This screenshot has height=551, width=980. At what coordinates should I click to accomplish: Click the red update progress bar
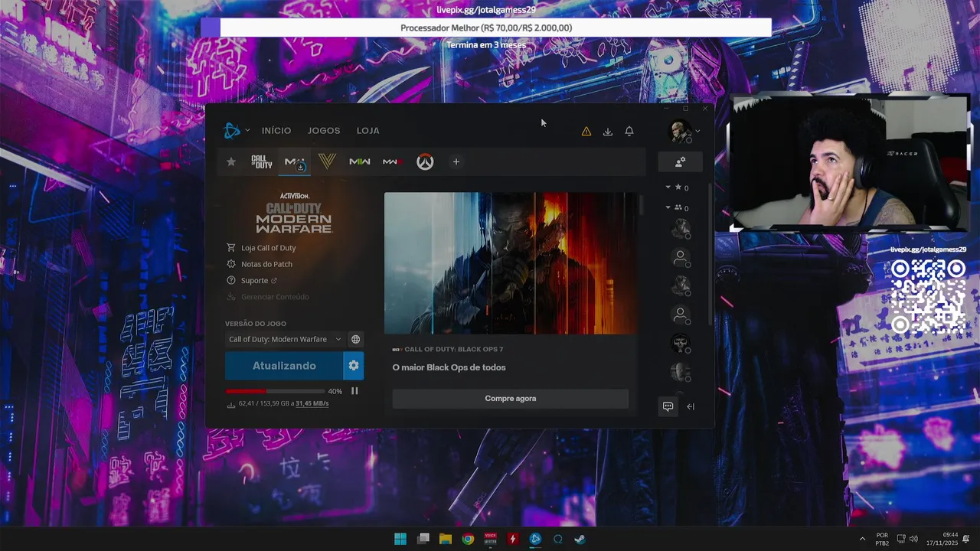pos(275,391)
